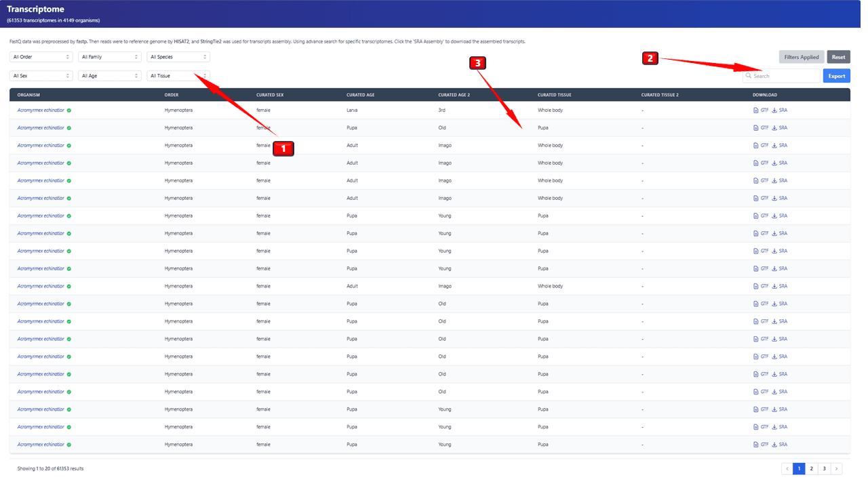This screenshot has height=488, width=868.
Task: Click the previous page left chevron
Action: [787, 468]
